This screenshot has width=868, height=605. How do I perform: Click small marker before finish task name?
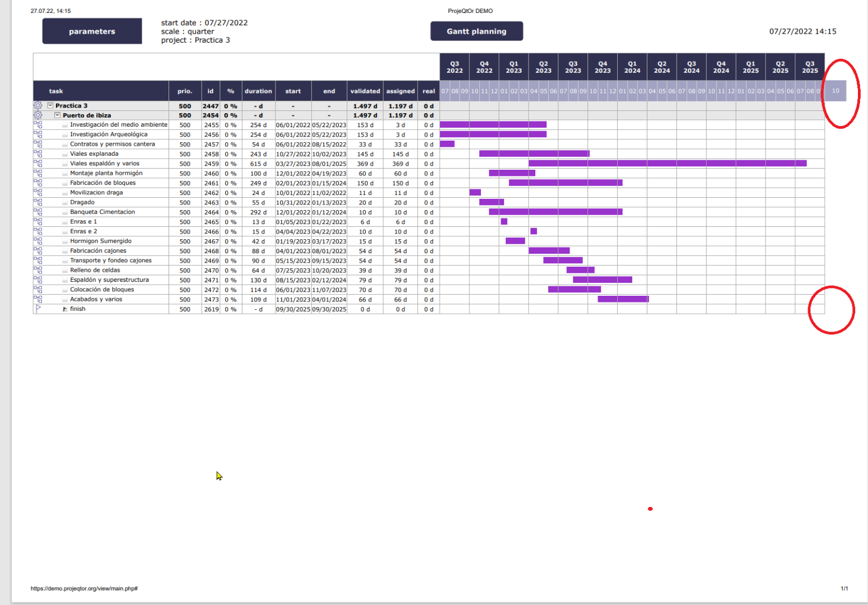(65, 309)
